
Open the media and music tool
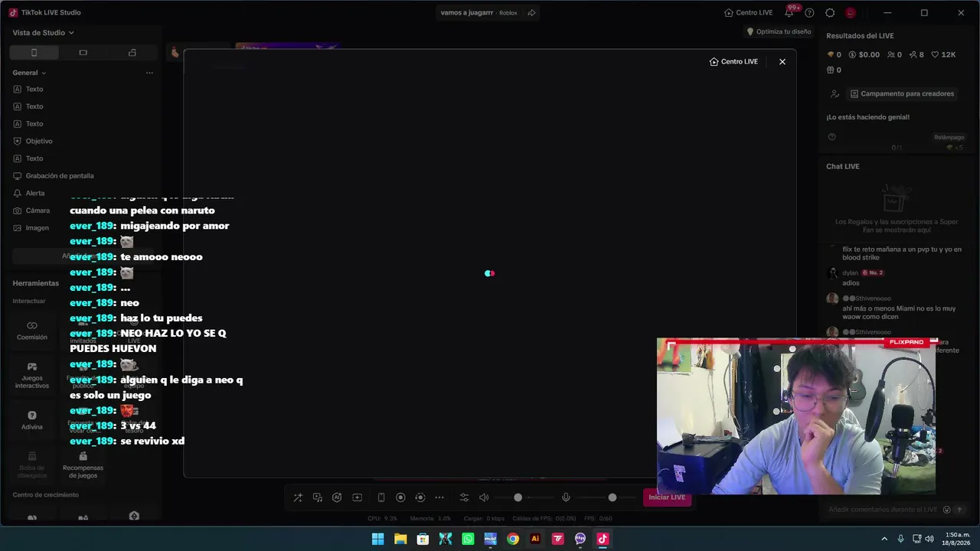318,497
